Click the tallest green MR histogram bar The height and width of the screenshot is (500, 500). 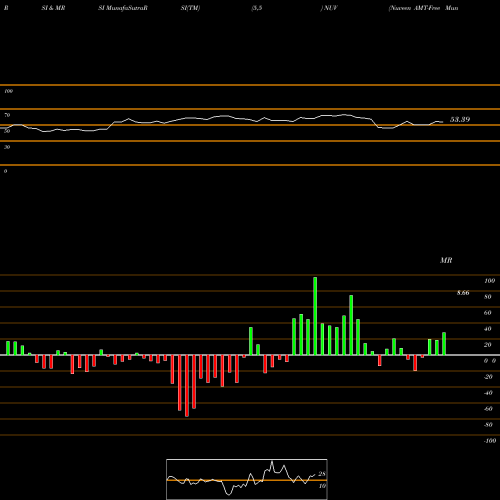click(x=315, y=316)
